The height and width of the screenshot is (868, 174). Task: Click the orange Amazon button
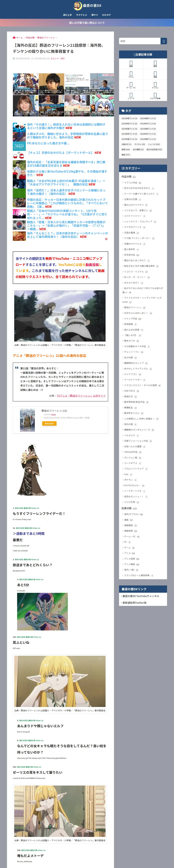[x=49, y=424]
